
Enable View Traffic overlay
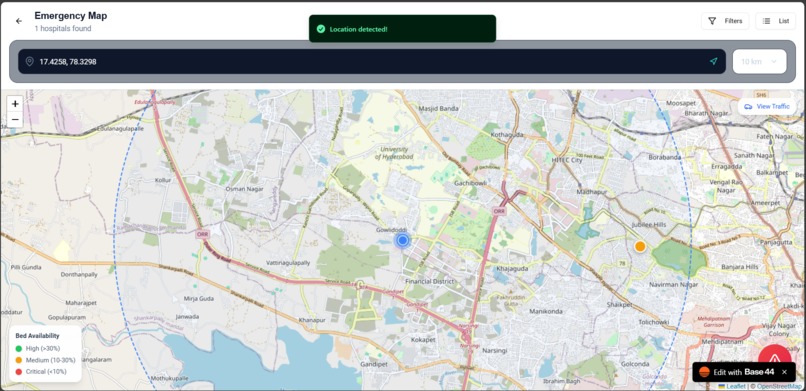767,106
